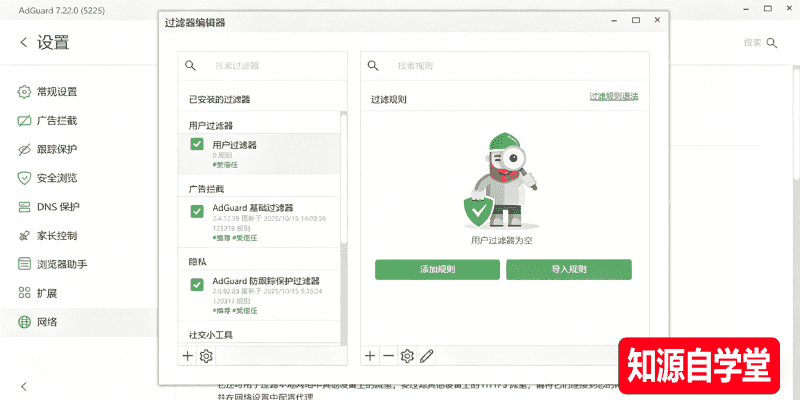Image resolution: width=800 pixels, height=400 pixels.
Task: Open rule editing mode pencil icon
Action: pyautogui.click(x=427, y=356)
